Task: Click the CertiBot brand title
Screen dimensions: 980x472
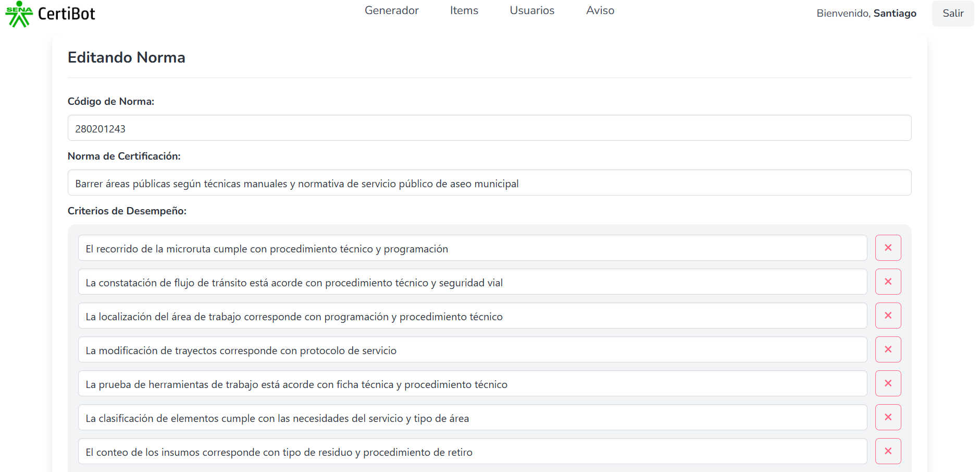Action: (67, 14)
